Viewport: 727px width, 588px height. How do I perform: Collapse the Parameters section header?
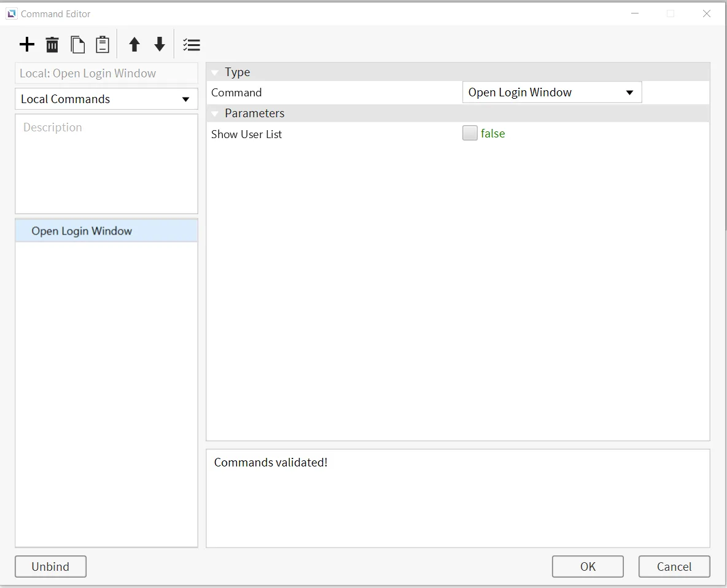[x=215, y=114]
